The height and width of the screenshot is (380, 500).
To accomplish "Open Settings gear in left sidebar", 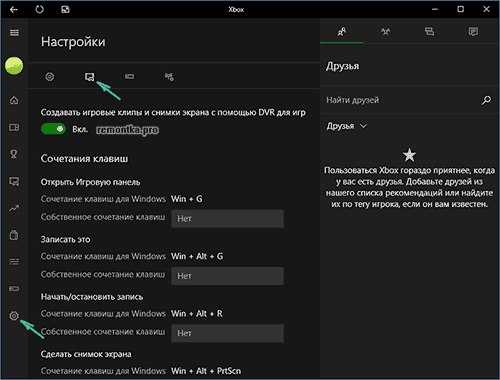I will pos(14,316).
